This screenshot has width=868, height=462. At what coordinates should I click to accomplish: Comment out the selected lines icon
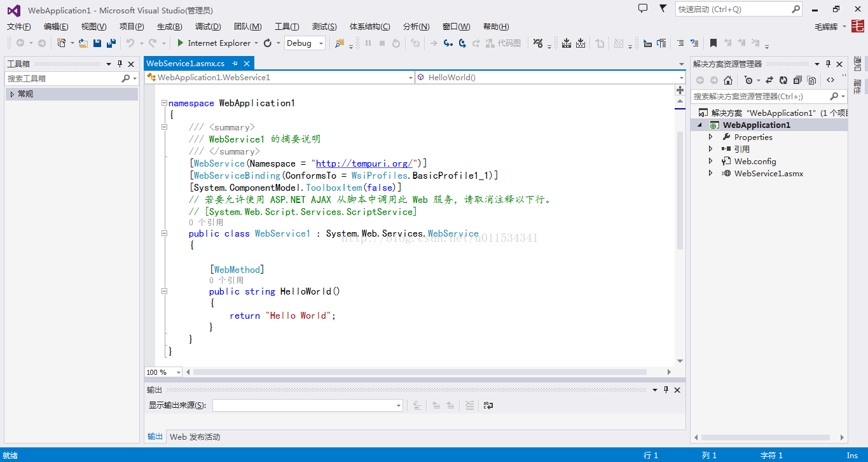point(680,43)
